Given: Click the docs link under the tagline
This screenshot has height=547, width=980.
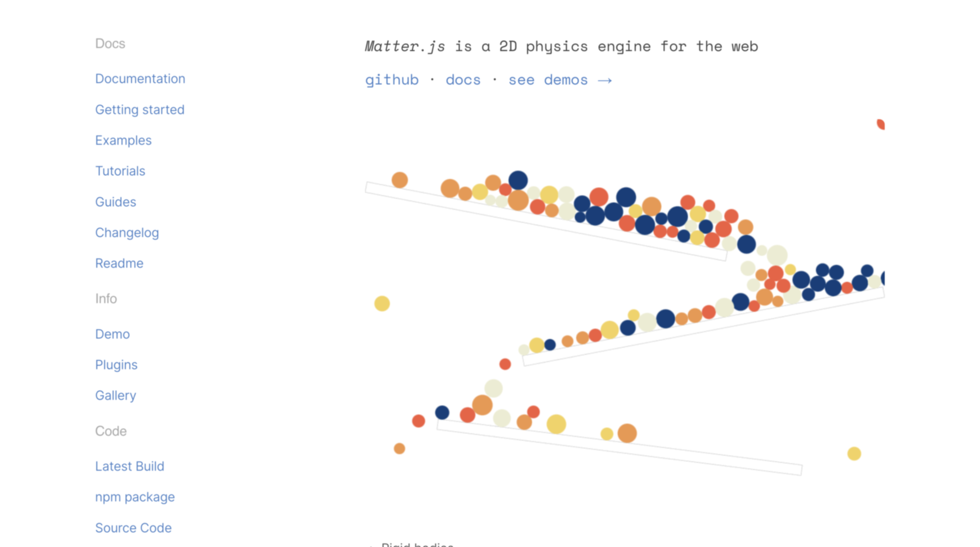Looking at the screenshot, I should [x=463, y=80].
